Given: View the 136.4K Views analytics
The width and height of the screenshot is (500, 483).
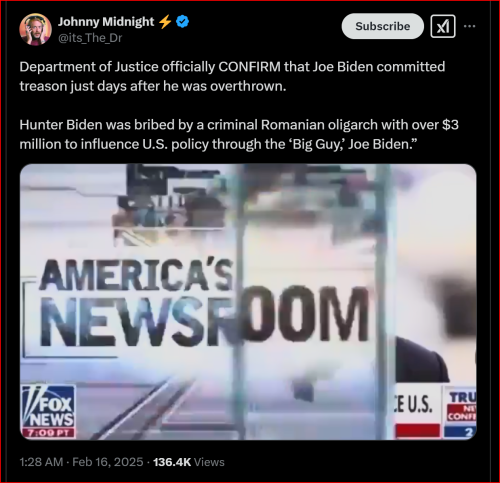Looking at the screenshot, I should tap(189, 462).
